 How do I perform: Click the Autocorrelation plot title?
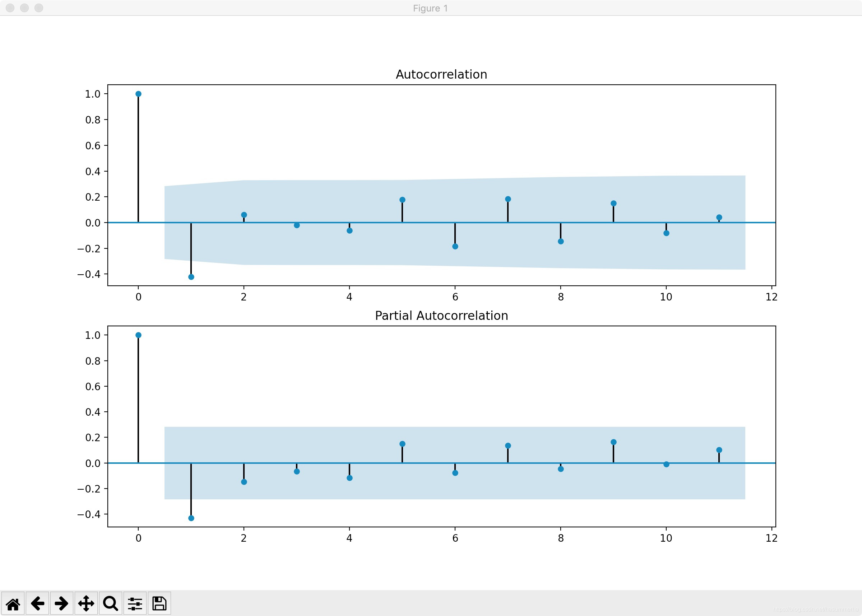(441, 74)
